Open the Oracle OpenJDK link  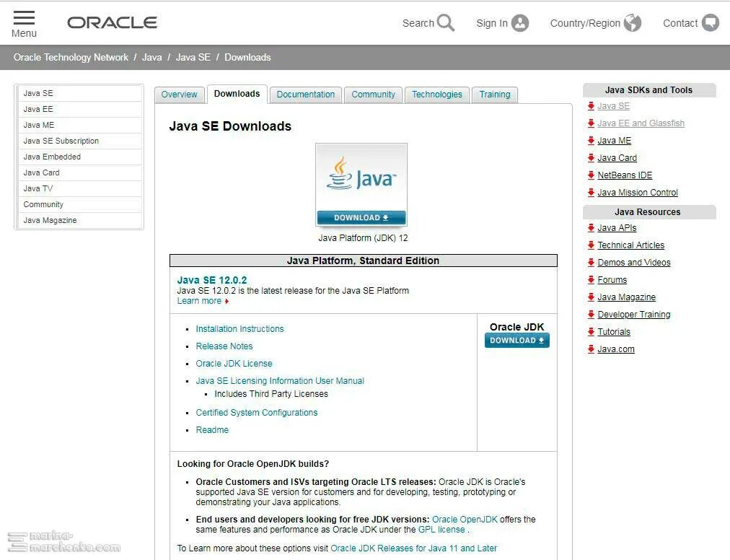point(465,519)
